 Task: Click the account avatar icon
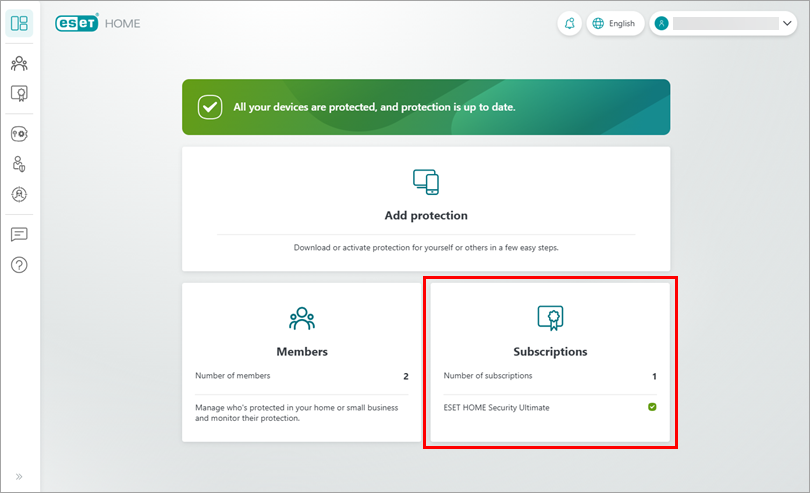[661, 23]
